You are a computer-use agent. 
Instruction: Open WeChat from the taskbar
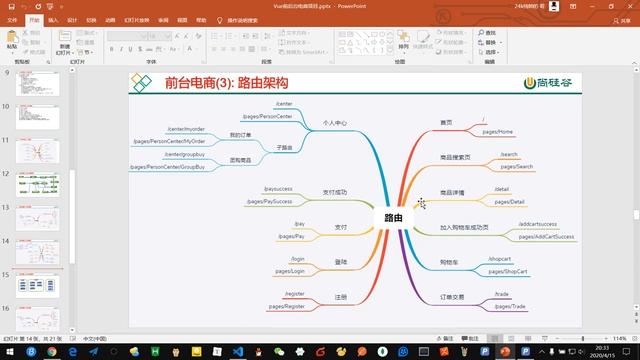(x=279, y=351)
